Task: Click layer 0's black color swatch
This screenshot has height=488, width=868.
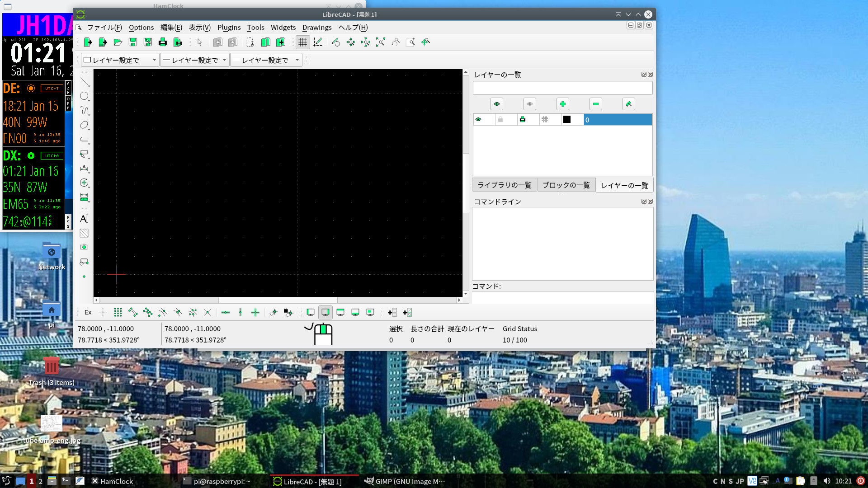Action: tap(567, 119)
